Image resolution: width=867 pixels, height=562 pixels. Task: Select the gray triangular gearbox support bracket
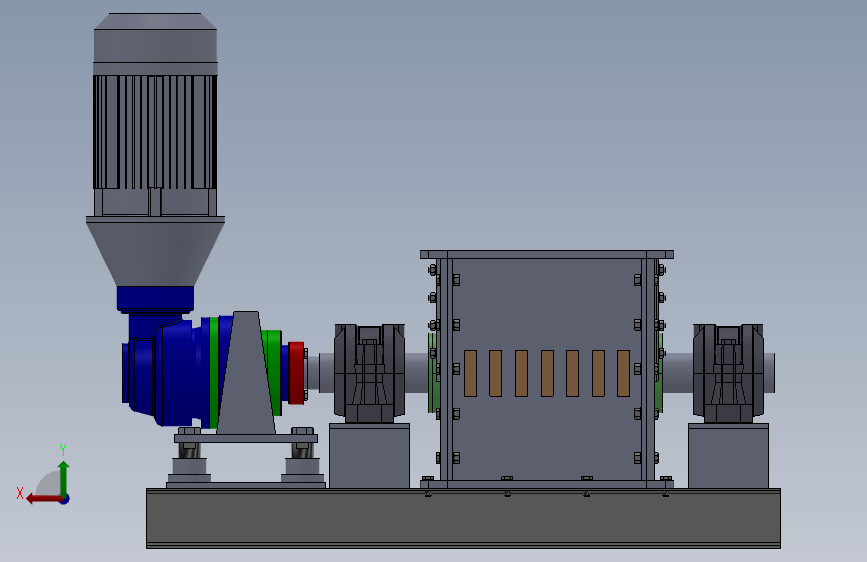[x=246, y=373]
